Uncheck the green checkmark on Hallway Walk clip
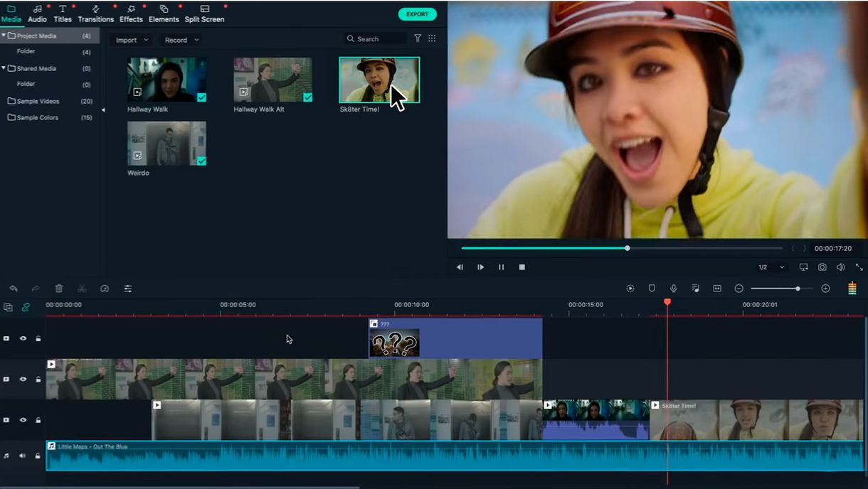This screenshot has width=868, height=489. tap(201, 97)
